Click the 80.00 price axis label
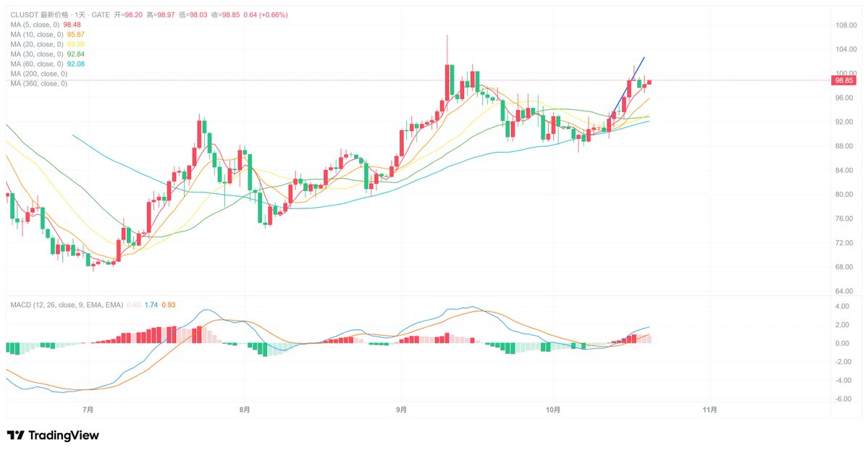Image resolution: width=868 pixels, height=453 pixels. coord(844,195)
